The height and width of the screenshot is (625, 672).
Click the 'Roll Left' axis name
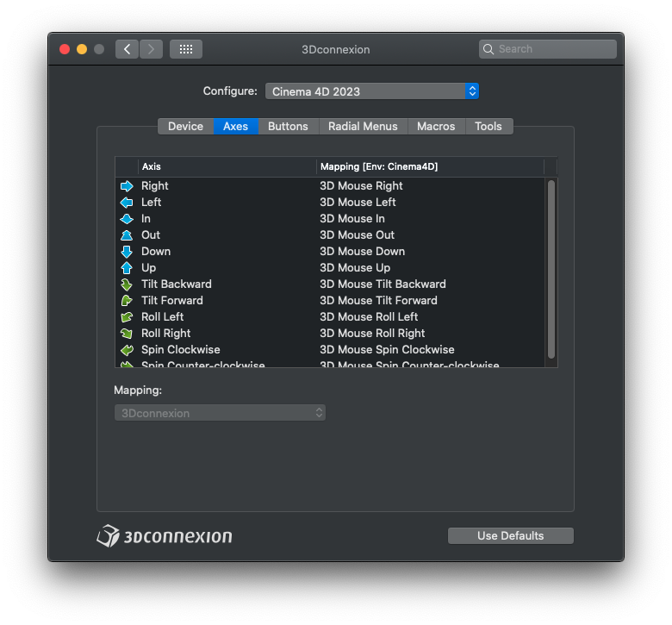[x=163, y=317]
